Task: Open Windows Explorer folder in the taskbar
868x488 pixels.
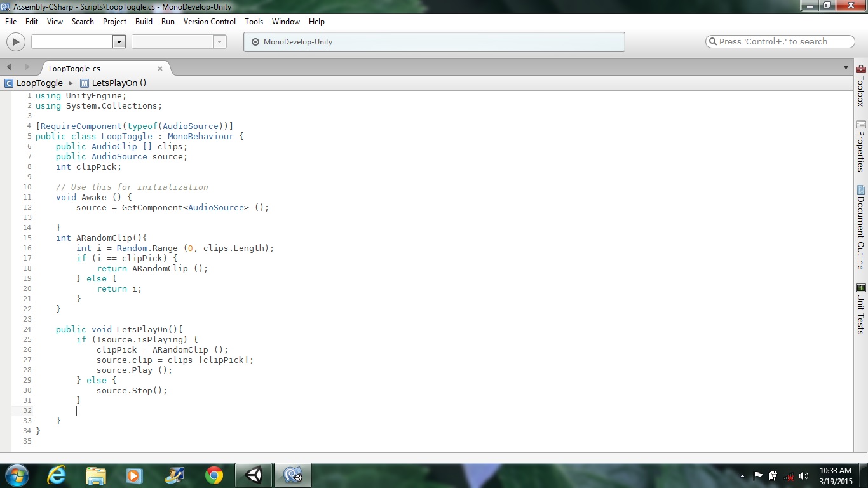Action: pyautogui.click(x=95, y=475)
